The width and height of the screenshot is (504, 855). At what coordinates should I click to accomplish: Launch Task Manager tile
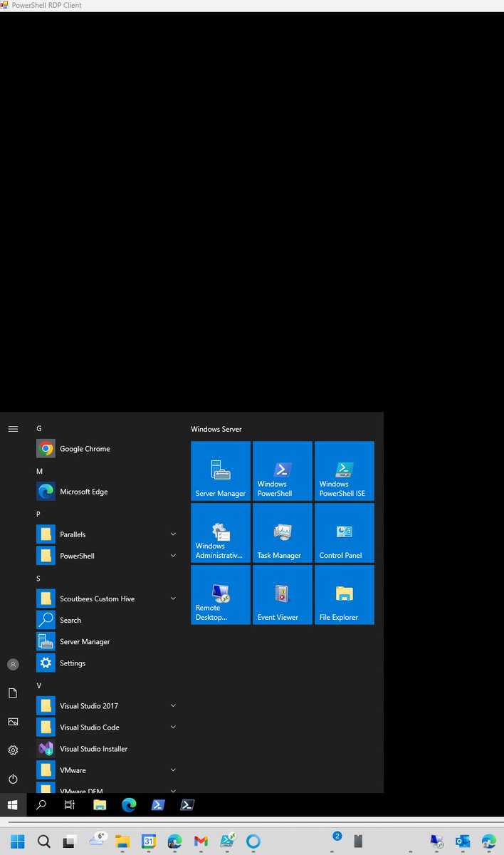click(x=283, y=533)
